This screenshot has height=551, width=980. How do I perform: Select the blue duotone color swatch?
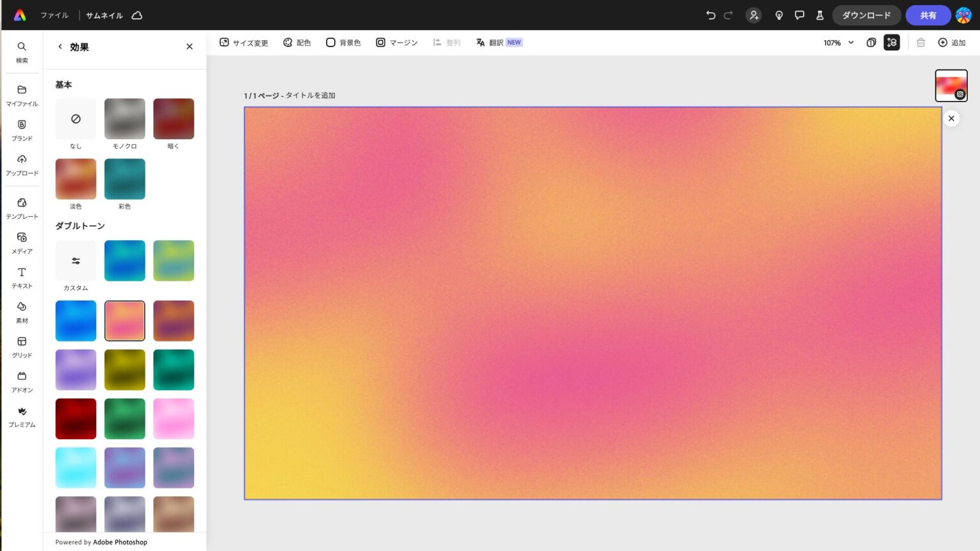pyautogui.click(x=75, y=321)
